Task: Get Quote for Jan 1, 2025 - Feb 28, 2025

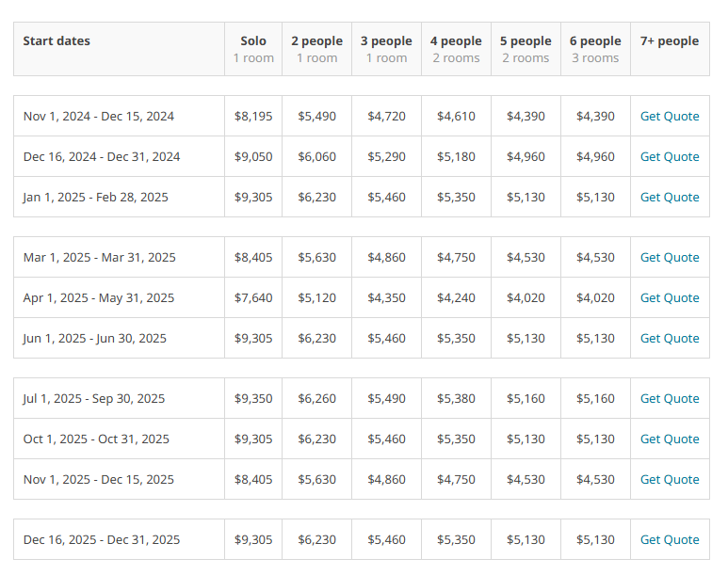Action: point(670,197)
